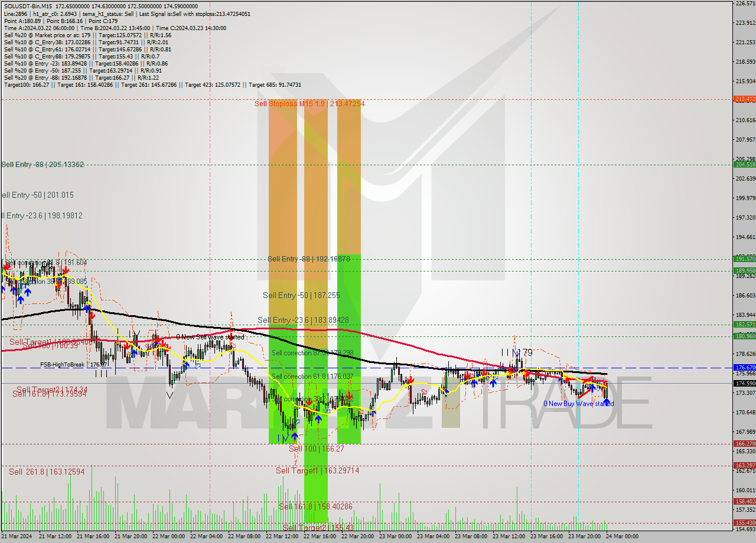Click '22 Mar 00:00' on the time axis
The width and height of the screenshot is (756, 543).
(x=169, y=537)
